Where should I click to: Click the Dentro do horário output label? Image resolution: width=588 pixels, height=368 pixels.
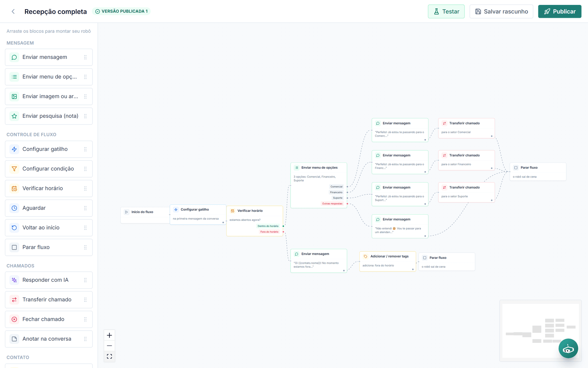tap(268, 226)
